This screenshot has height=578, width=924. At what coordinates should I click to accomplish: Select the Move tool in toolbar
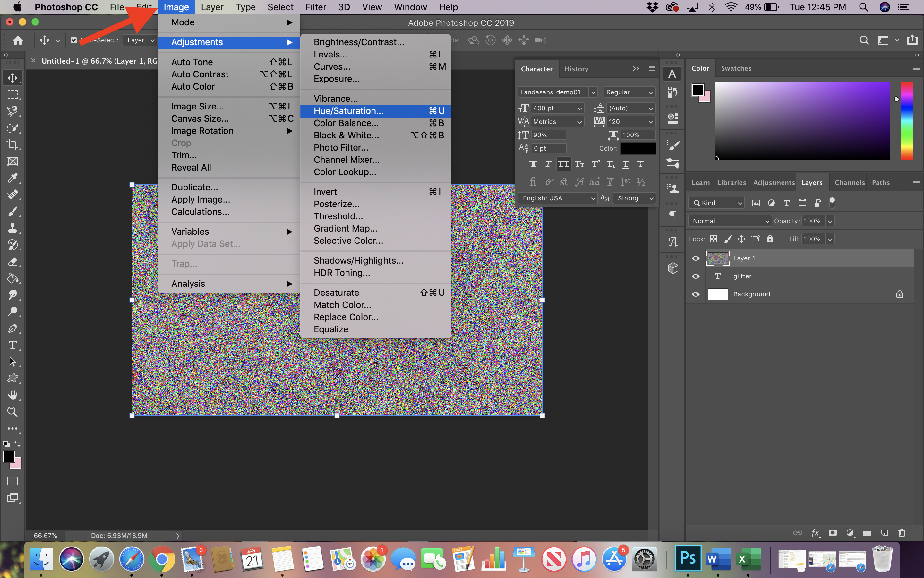tap(13, 78)
